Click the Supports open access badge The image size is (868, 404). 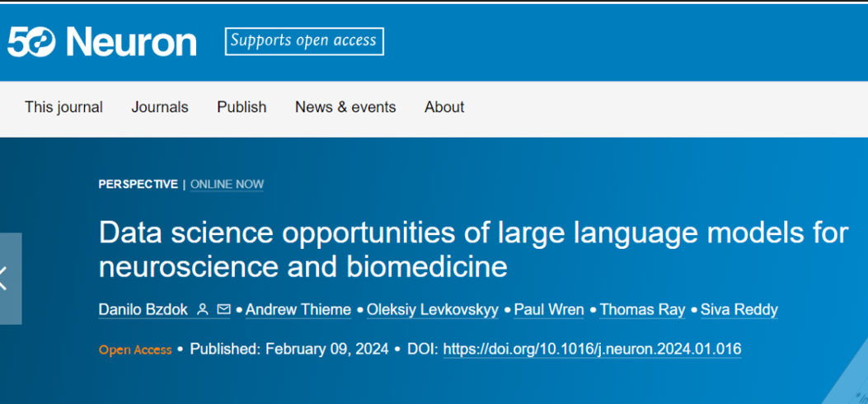tap(303, 40)
